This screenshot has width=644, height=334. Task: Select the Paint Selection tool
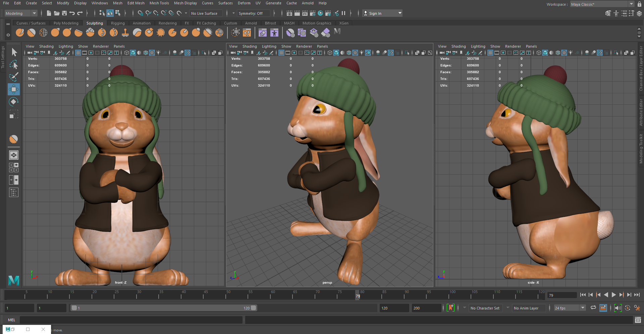(x=13, y=77)
